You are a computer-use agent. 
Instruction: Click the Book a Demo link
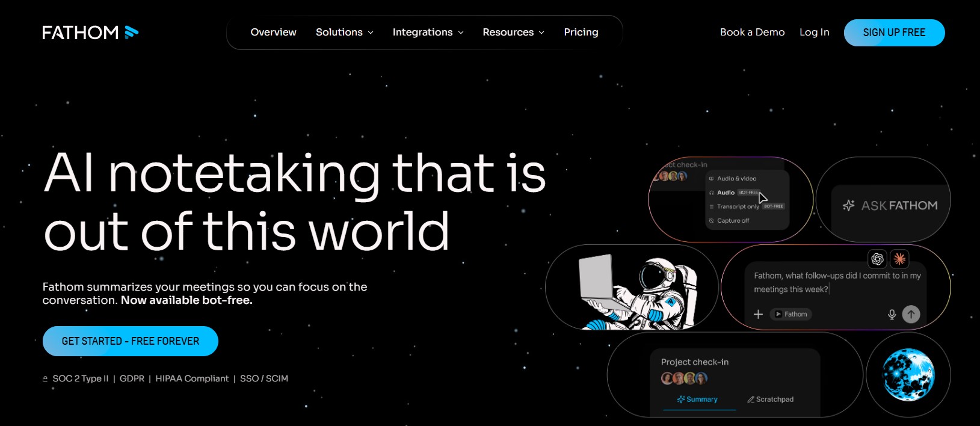pos(752,32)
